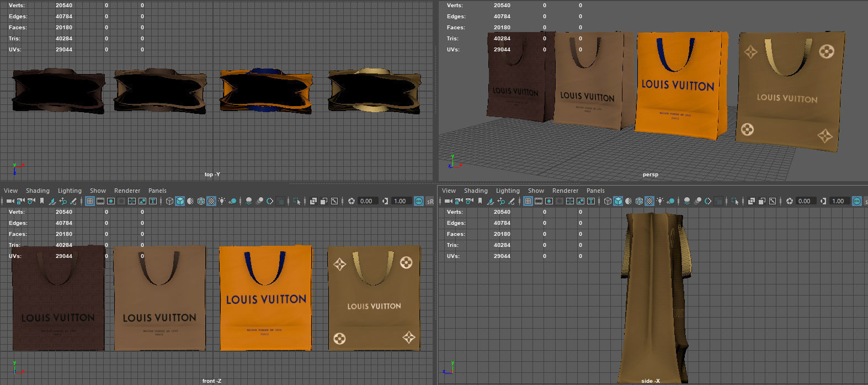Toggle Textured checker icon in side panel
Viewport: 868px width, 385px height.
click(x=649, y=201)
